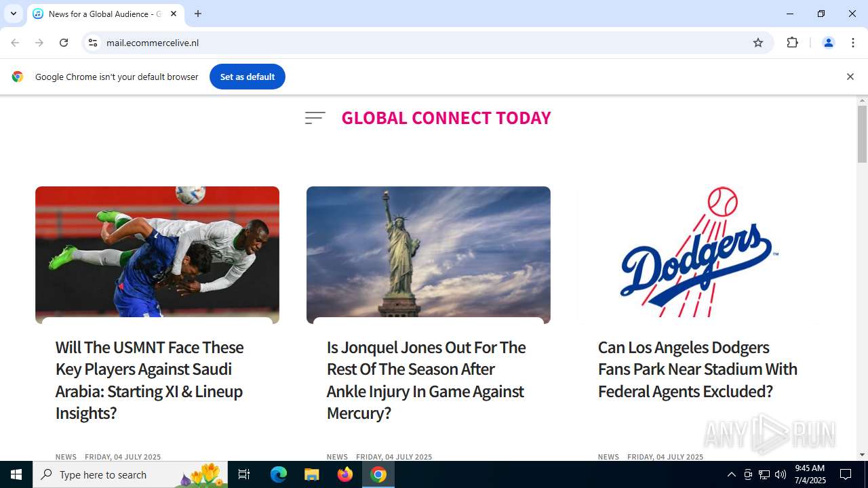Read the Los Angeles Dodgers parking article
The height and width of the screenshot is (488, 868).
click(x=698, y=369)
